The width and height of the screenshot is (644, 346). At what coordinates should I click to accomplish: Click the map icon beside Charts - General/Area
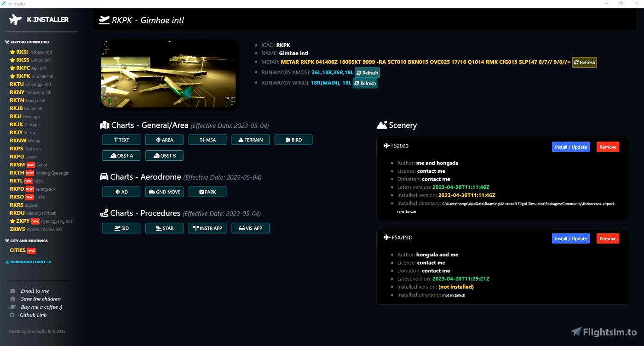(x=104, y=125)
